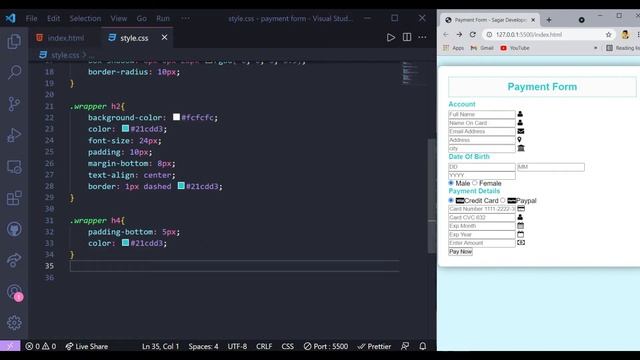Open the Explorer view in activity bar
This screenshot has width=640, height=360.
(x=14, y=41)
